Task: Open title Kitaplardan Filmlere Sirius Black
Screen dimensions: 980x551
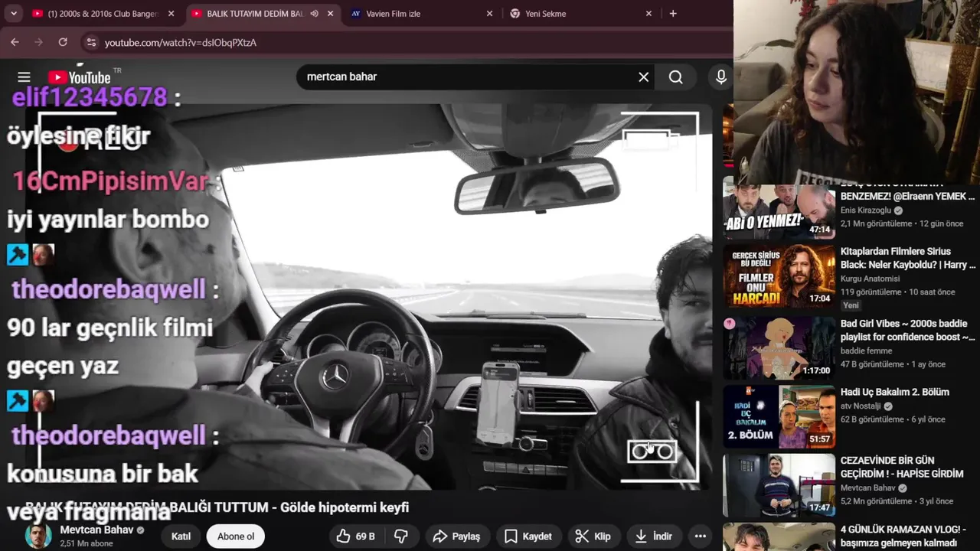Action: point(908,258)
